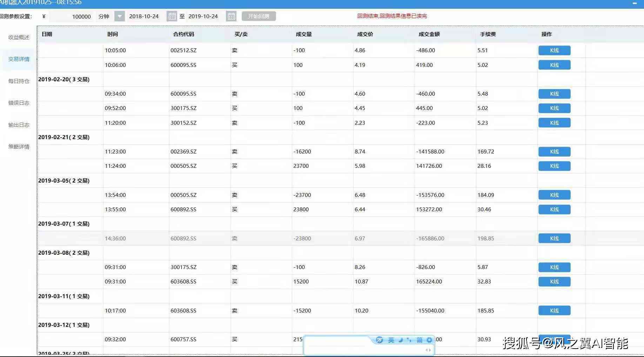Minimize the AI robot window
The image size is (644, 357).
tap(634, 3)
